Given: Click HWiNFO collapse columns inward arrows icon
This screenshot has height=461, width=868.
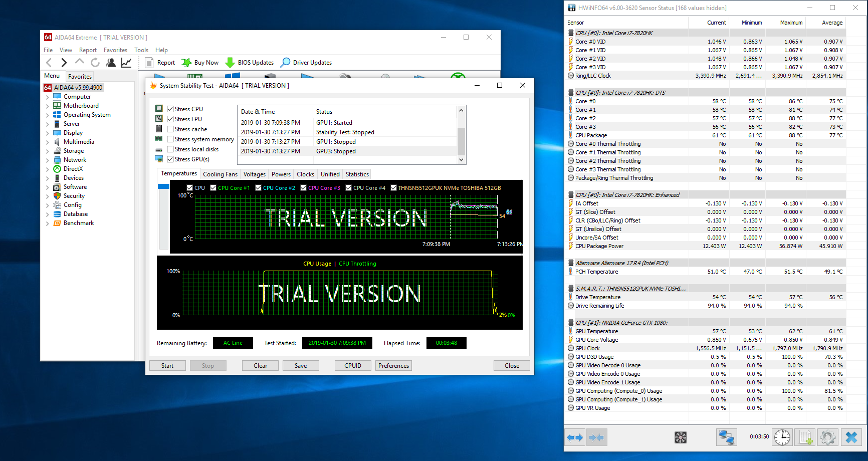Looking at the screenshot, I should (x=596, y=437).
